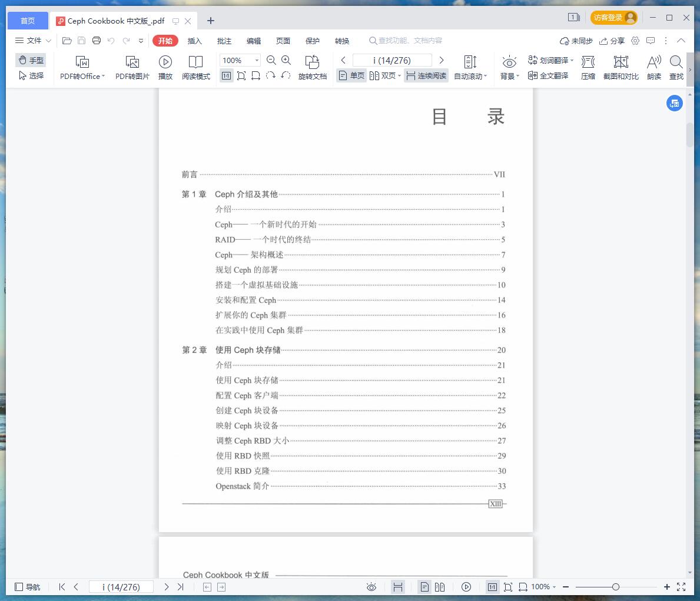Rotate the page clockwise with the ribbon icon
700x601 pixels.
[x=271, y=75]
